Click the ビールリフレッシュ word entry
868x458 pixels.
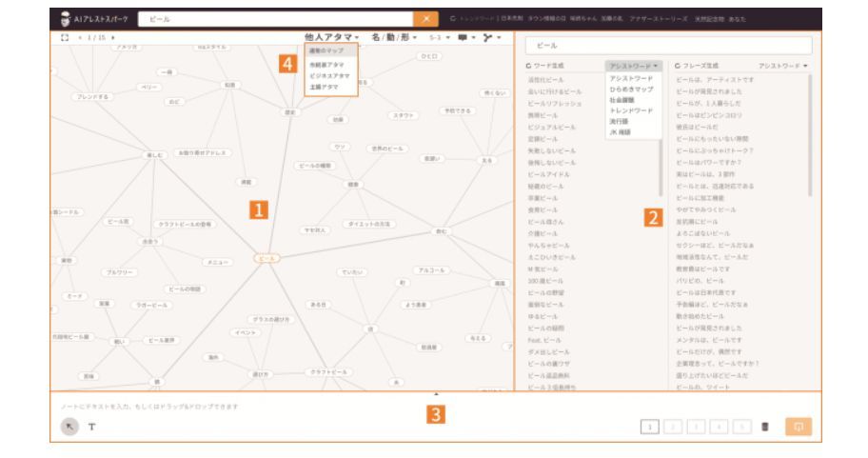pos(555,104)
